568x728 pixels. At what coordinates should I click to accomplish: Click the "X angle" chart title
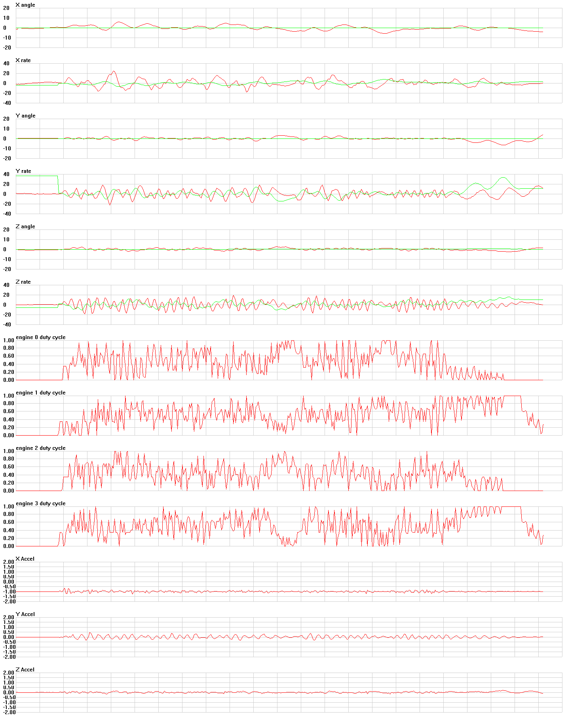click(x=25, y=5)
